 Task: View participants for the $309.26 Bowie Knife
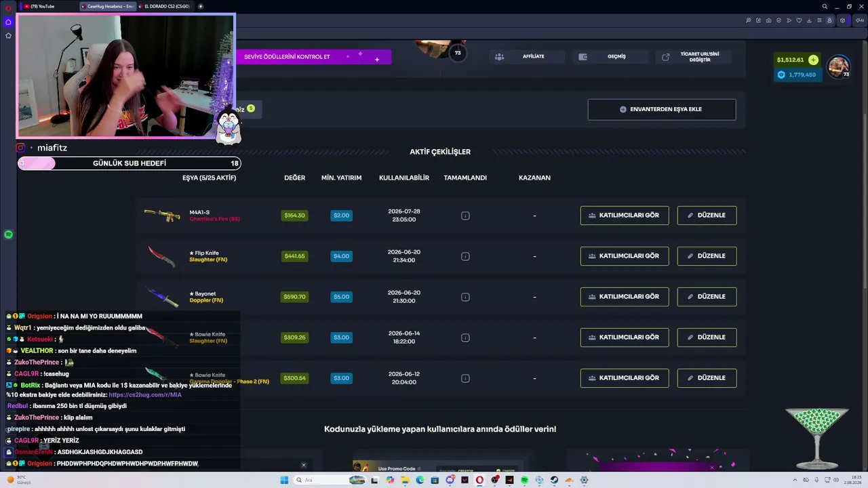coord(625,338)
